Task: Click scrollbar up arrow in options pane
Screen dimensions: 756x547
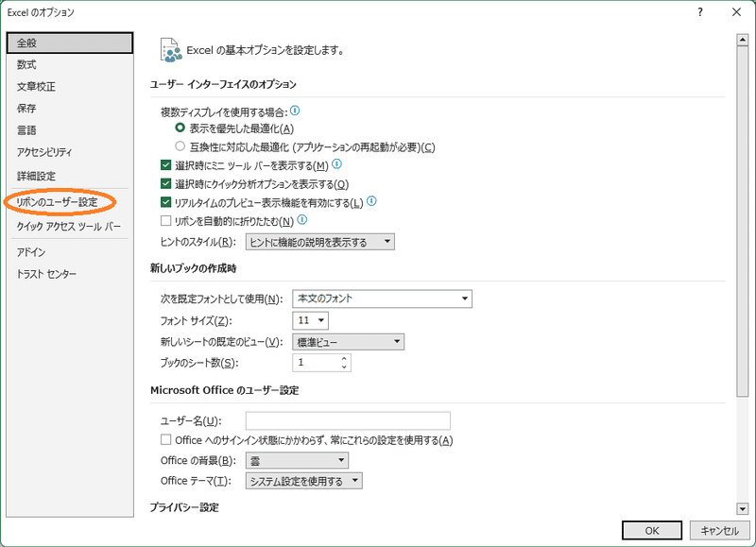Action: (743, 40)
